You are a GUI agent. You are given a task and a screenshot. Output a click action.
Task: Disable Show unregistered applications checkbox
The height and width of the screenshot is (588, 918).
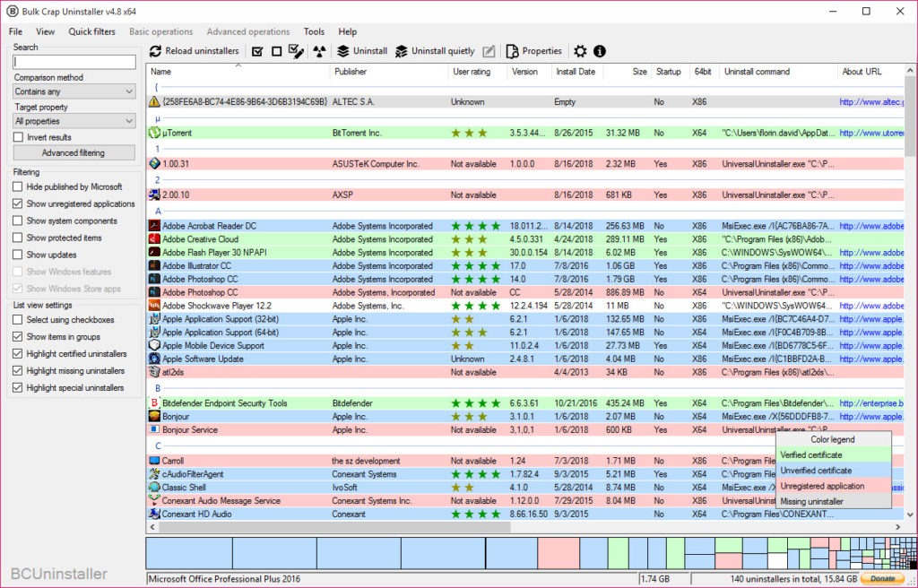[x=18, y=203]
